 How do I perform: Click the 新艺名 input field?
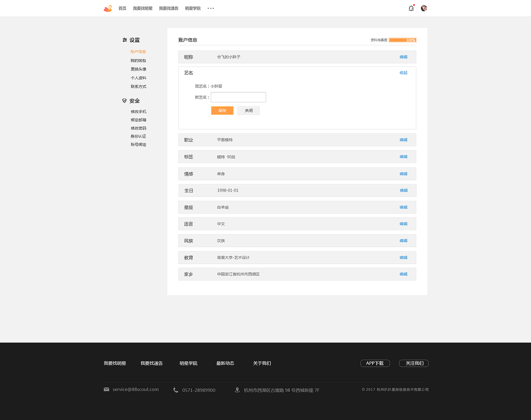pyautogui.click(x=239, y=97)
